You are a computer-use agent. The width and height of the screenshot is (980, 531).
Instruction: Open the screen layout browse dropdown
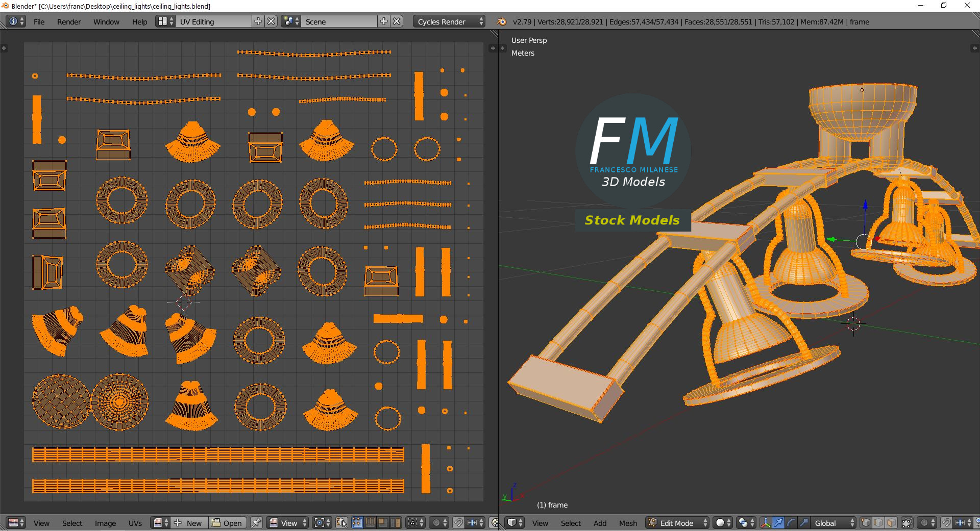click(x=165, y=21)
